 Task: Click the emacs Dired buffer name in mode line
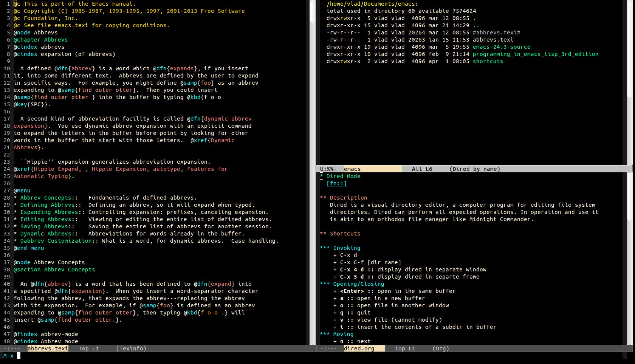pos(352,169)
